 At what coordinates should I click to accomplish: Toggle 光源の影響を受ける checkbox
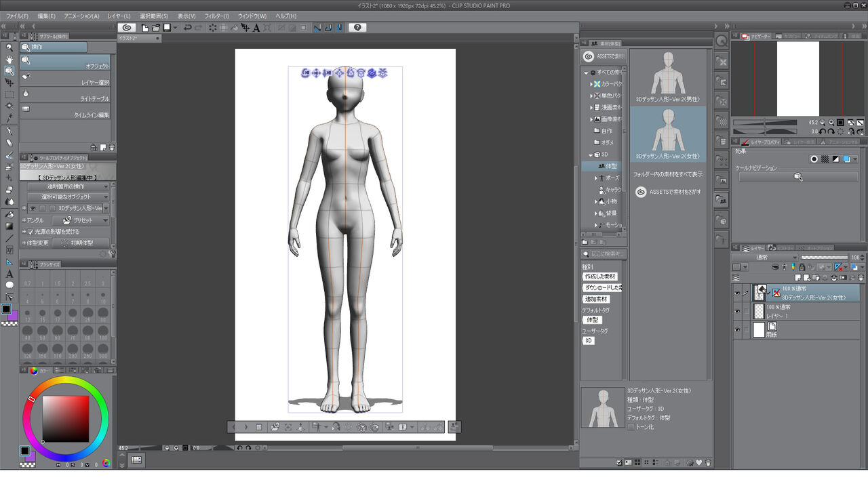(x=31, y=232)
